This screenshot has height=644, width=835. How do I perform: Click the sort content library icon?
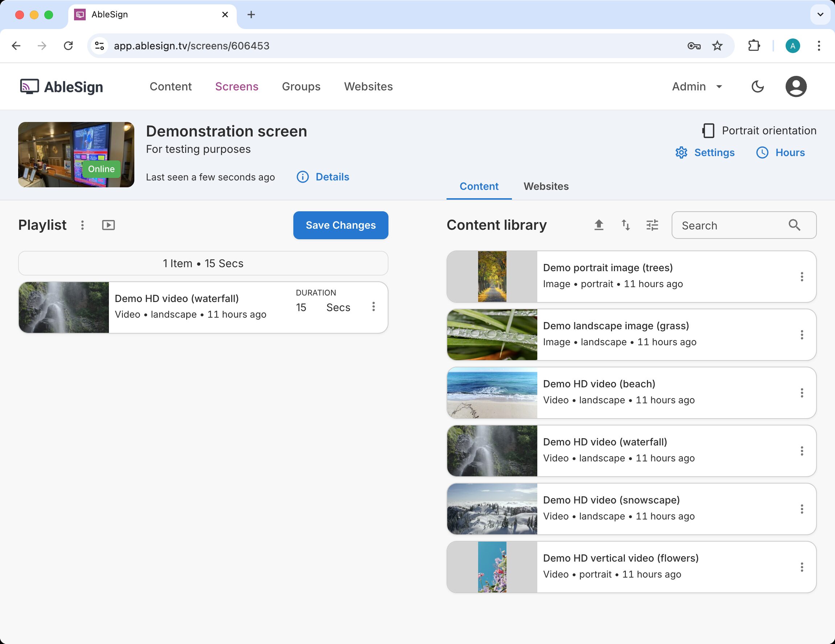pyautogui.click(x=626, y=225)
